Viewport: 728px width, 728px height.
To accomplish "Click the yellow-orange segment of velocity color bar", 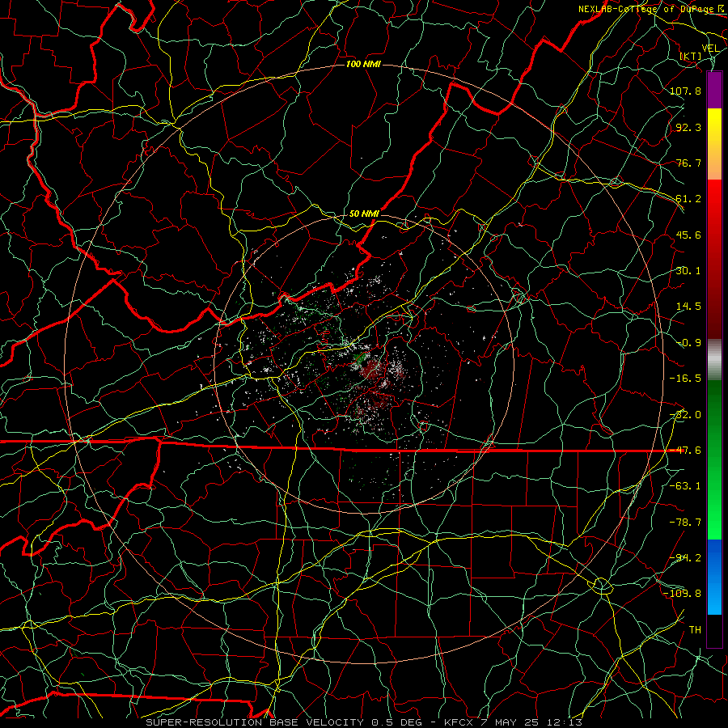I will pyautogui.click(x=714, y=144).
